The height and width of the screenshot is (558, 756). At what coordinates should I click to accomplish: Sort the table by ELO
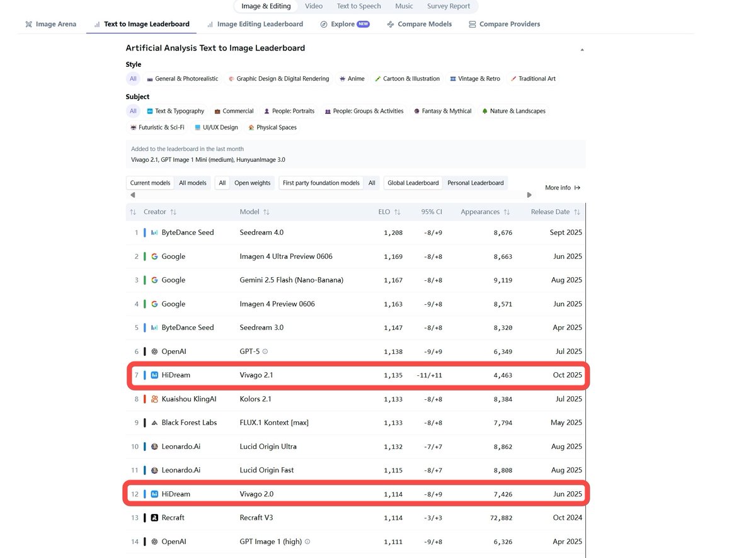(x=389, y=212)
